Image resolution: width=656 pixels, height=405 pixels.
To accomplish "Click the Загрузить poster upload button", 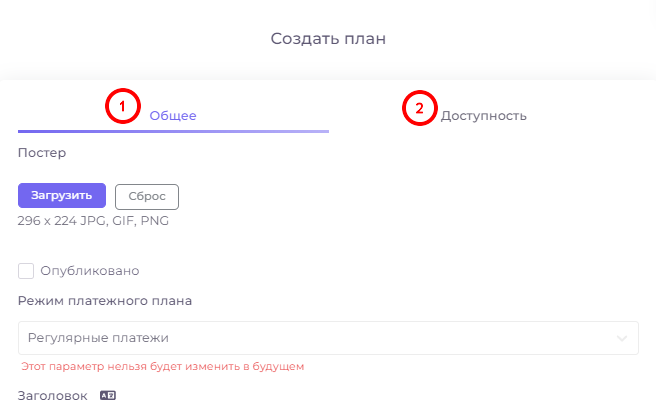I will click(x=62, y=195).
